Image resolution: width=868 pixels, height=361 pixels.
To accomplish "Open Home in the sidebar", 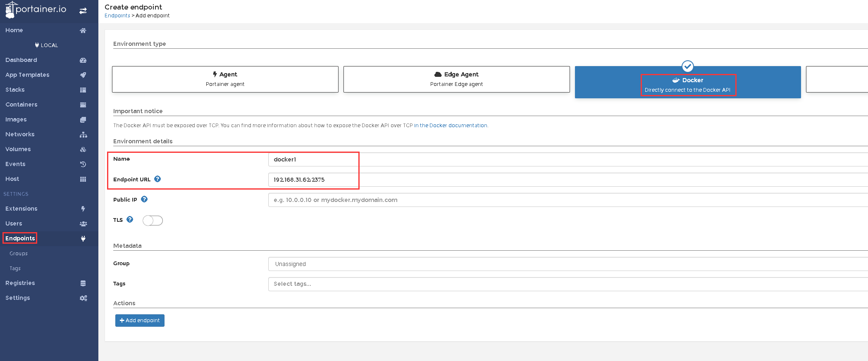I will pos(14,30).
